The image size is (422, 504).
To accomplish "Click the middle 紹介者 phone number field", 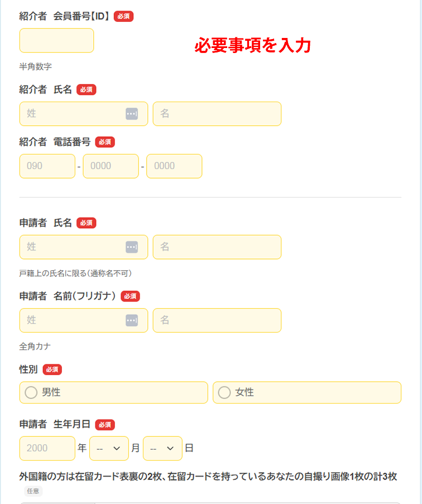I will [x=111, y=166].
